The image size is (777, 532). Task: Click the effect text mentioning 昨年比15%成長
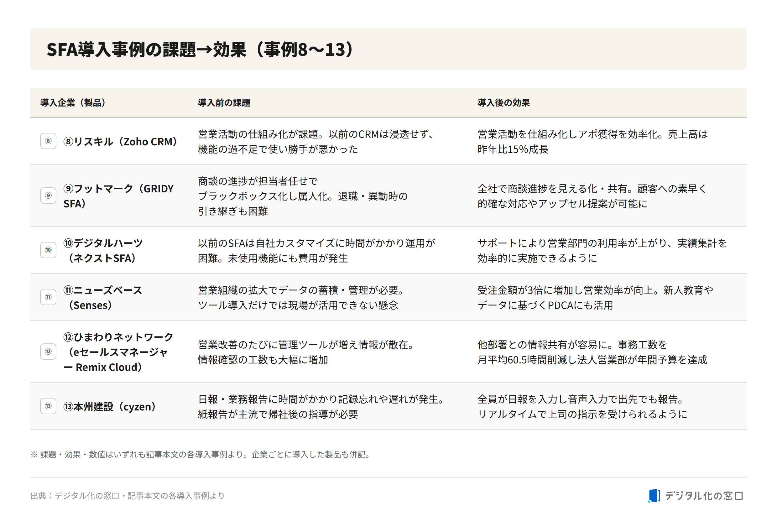point(592,141)
